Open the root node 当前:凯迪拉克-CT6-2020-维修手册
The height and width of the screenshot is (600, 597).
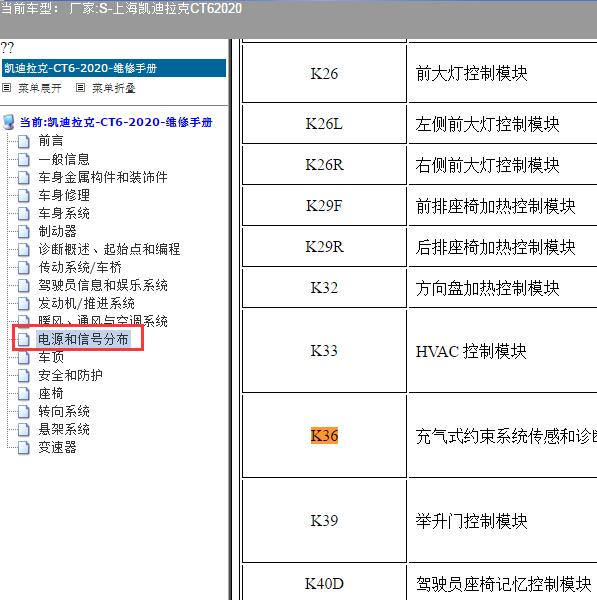pos(116,122)
